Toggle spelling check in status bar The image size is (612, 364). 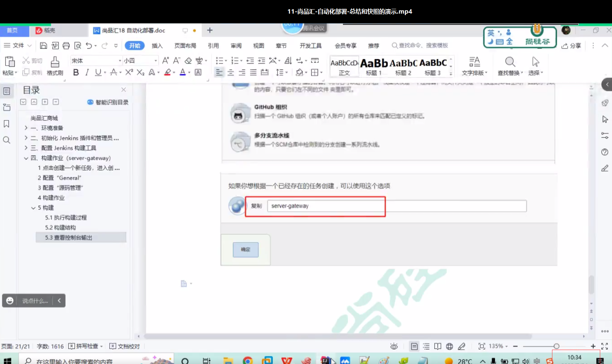pyautogui.click(x=86, y=346)
